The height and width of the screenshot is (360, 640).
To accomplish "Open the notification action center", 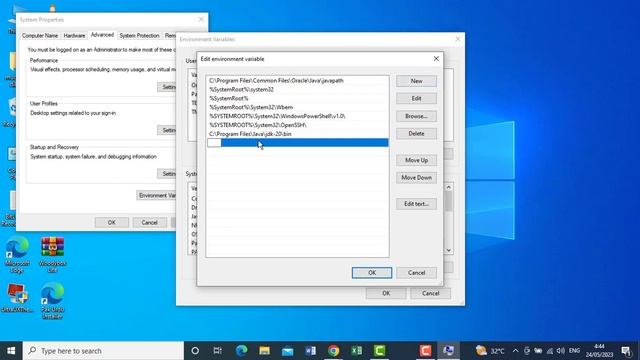I will (626, 351).
